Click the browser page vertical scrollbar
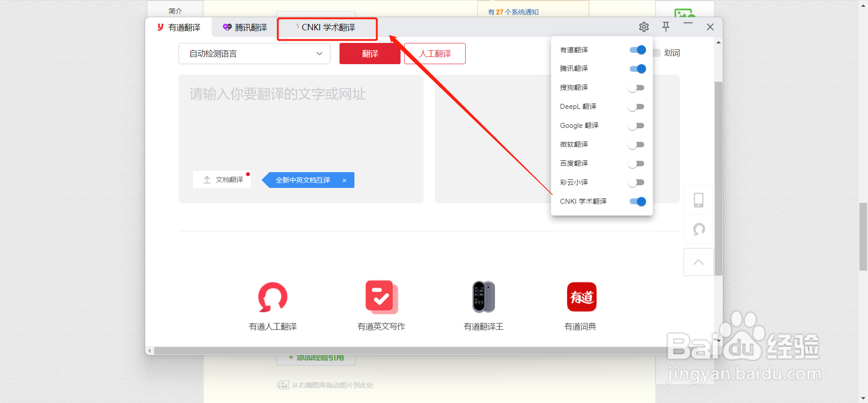This screenshot has height=403, width=868. pos(863,237)
